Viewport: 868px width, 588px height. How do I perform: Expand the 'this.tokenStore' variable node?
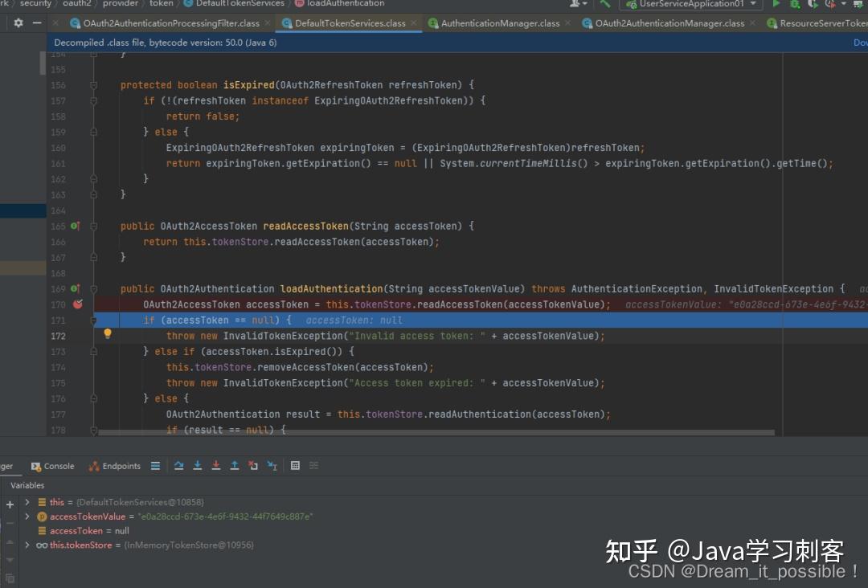point(27,544)
